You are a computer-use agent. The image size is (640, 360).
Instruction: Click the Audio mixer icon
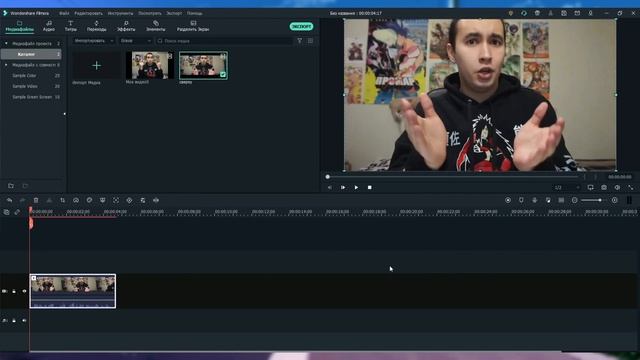pyautogui.click(x=548, y=200)
